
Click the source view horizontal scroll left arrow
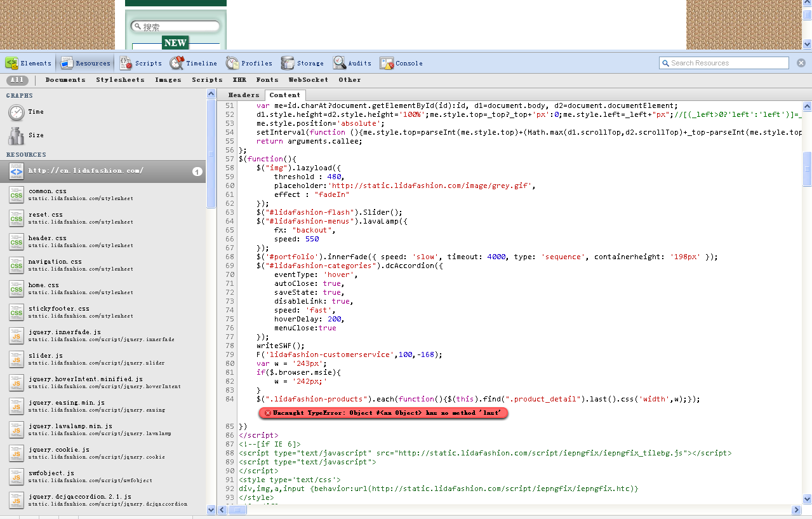pos(223,510)
